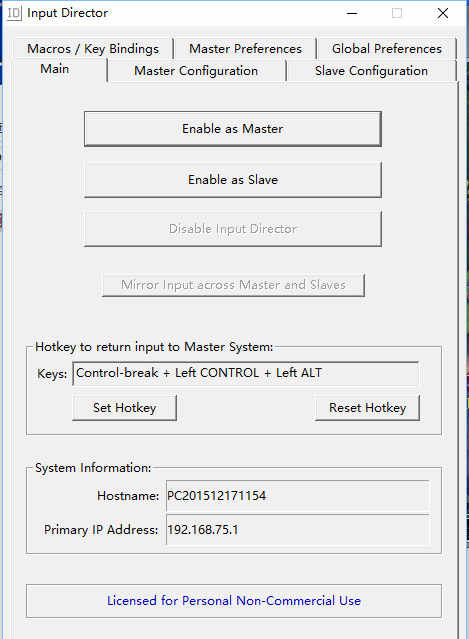Viewport: 469px width, 639px height.
Task: Select the Hostname field
Action: [x=297, y=496]
